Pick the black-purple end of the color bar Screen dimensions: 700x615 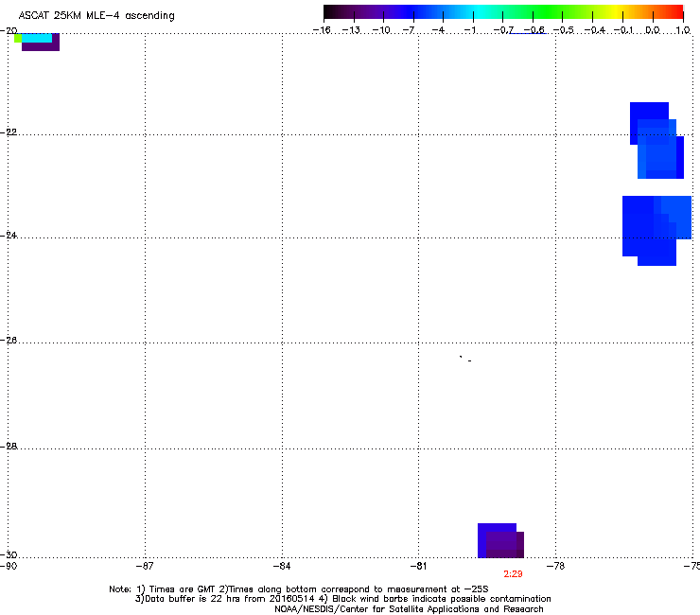click(x=333, y=11)
